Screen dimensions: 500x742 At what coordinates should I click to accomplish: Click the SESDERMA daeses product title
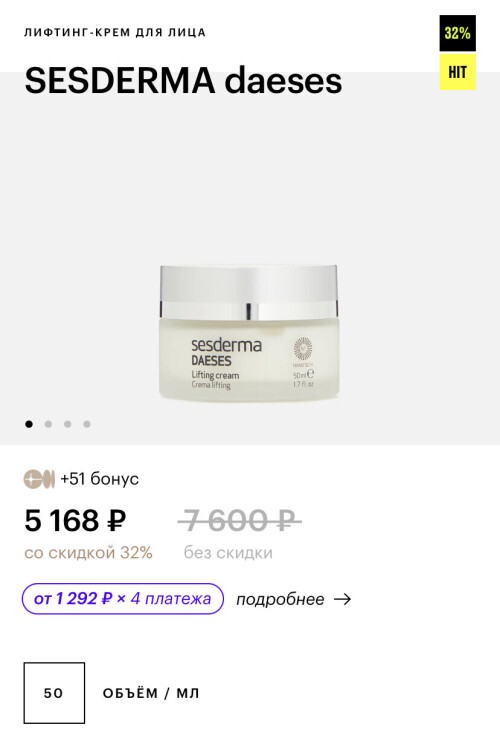(x=183, y=80)
